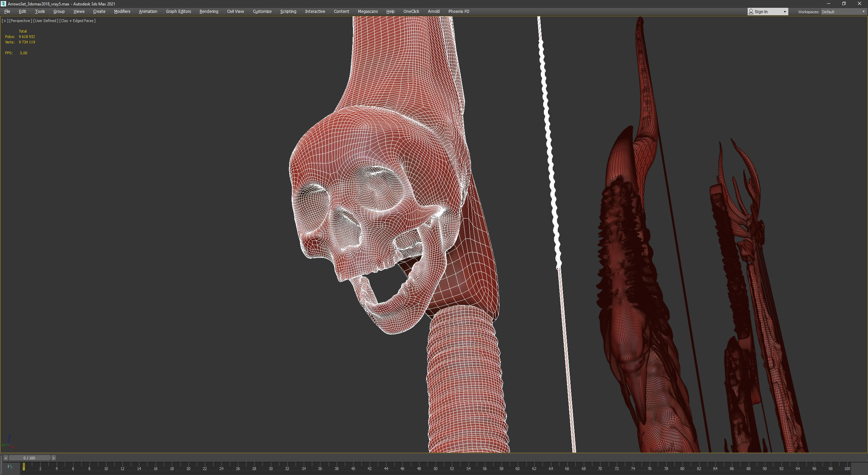The height and width of the screenshot is (475, 868).
Task: Restore down the 3ds Max window
Action: [844, 4]
